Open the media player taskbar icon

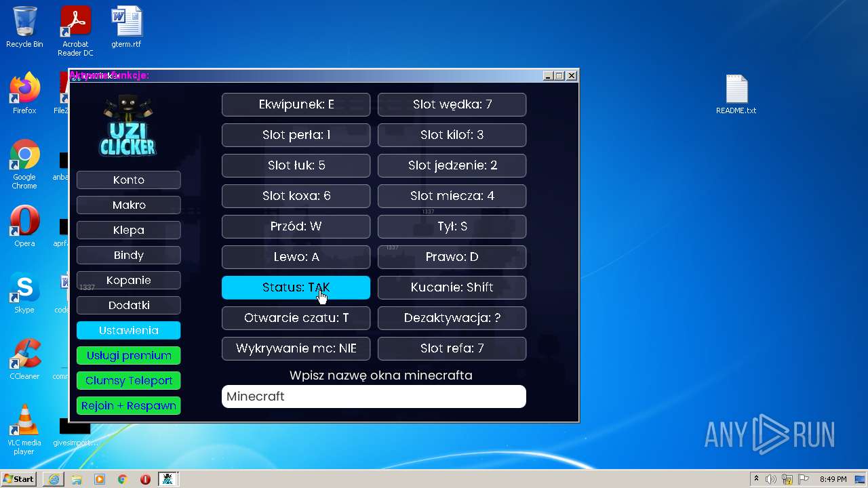coord(100,479)
